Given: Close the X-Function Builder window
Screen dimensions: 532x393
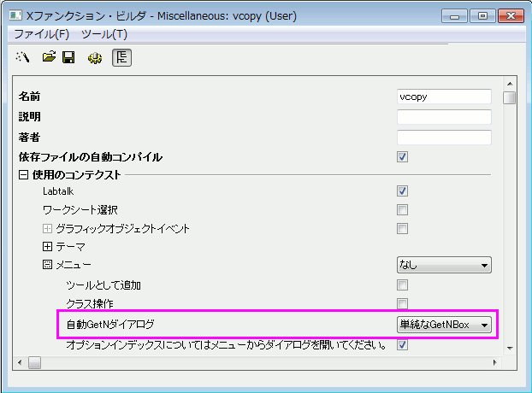Looking at the screenshot, I should pos(511,16).
